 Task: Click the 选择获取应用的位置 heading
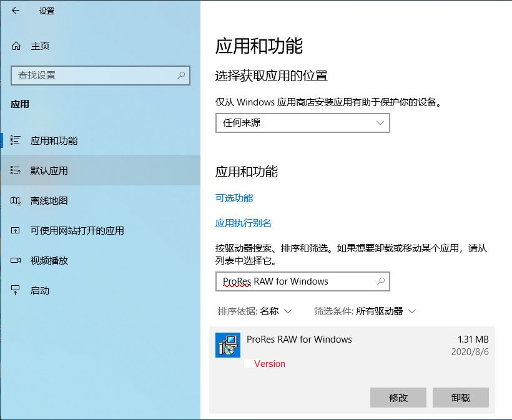point(272,76)
